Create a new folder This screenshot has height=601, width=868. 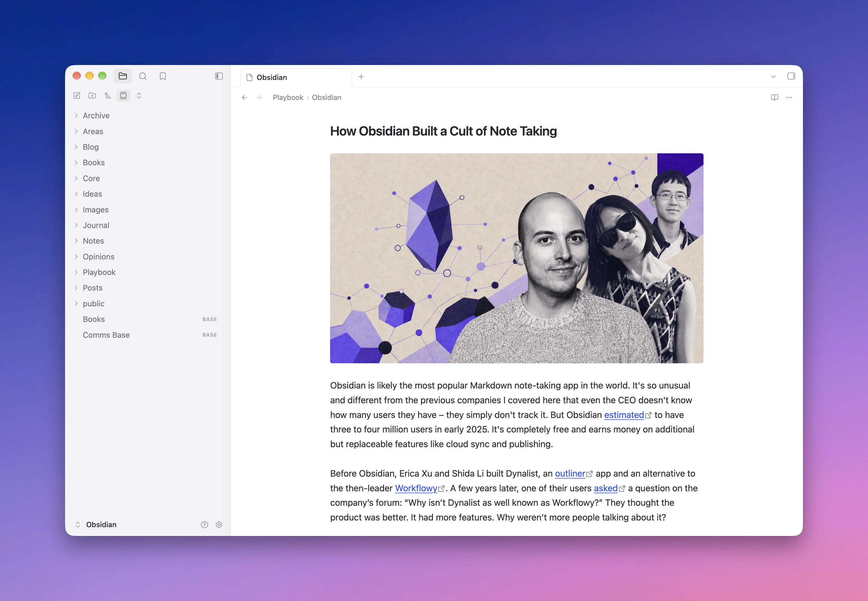[92, 96]
